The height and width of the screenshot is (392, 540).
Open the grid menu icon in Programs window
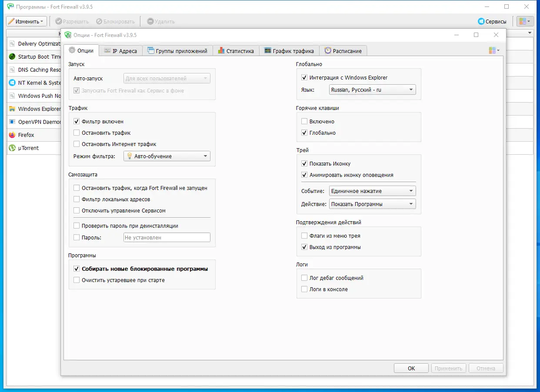(x=525, y=21)
